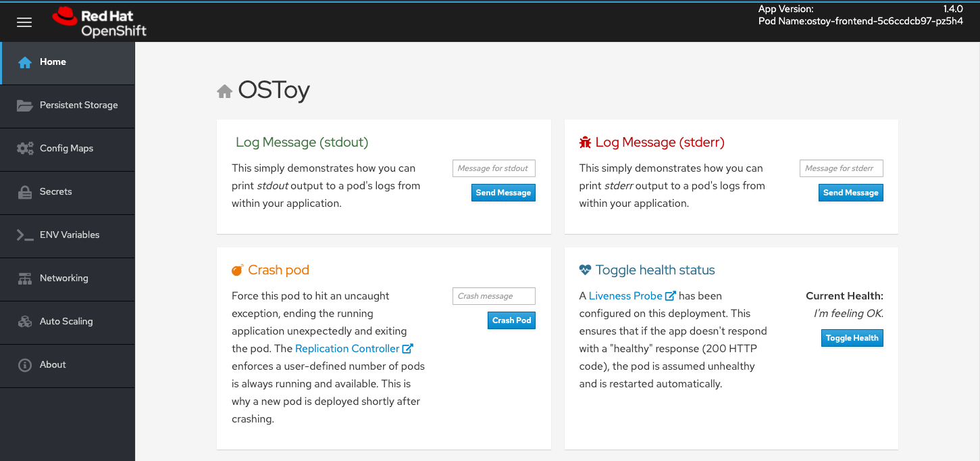Open the About page from the sidebar
This screenshot has height=461, width=980.
coord(53,365)
